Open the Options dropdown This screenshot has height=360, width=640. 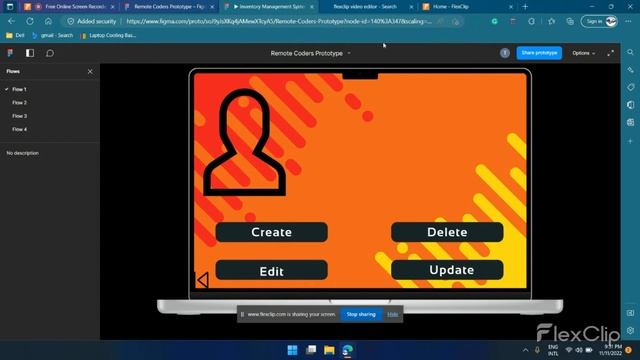[583, 53]
